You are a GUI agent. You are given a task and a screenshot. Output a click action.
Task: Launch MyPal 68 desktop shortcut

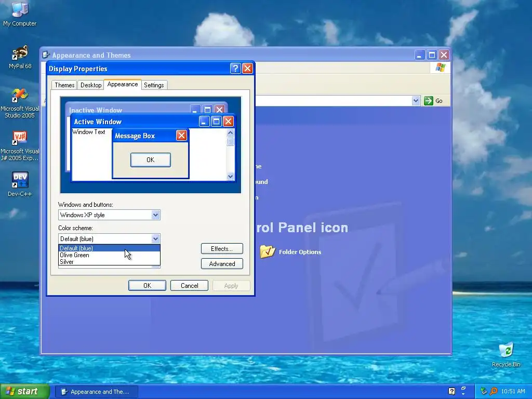(20, 57)
